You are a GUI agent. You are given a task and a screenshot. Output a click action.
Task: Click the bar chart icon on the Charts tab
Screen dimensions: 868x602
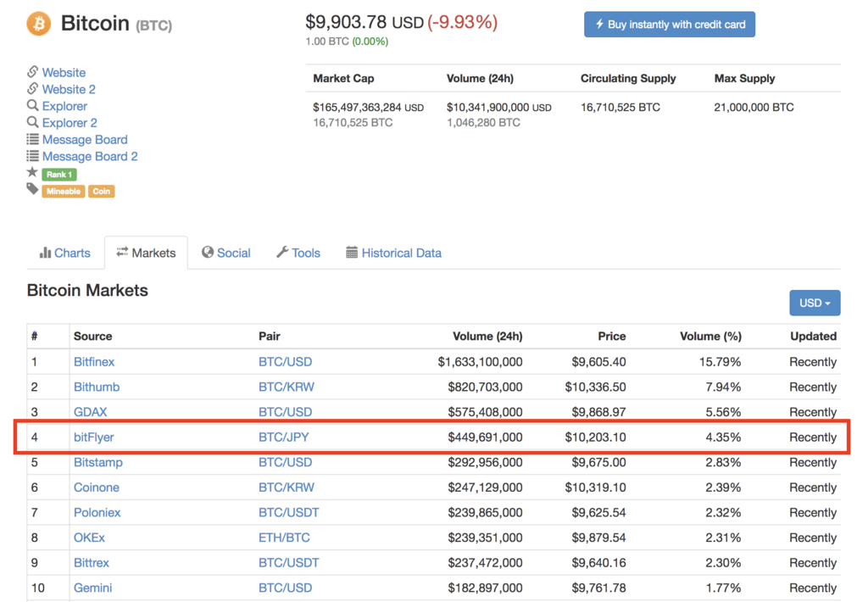pyautogui.click(x=46, y=253)
